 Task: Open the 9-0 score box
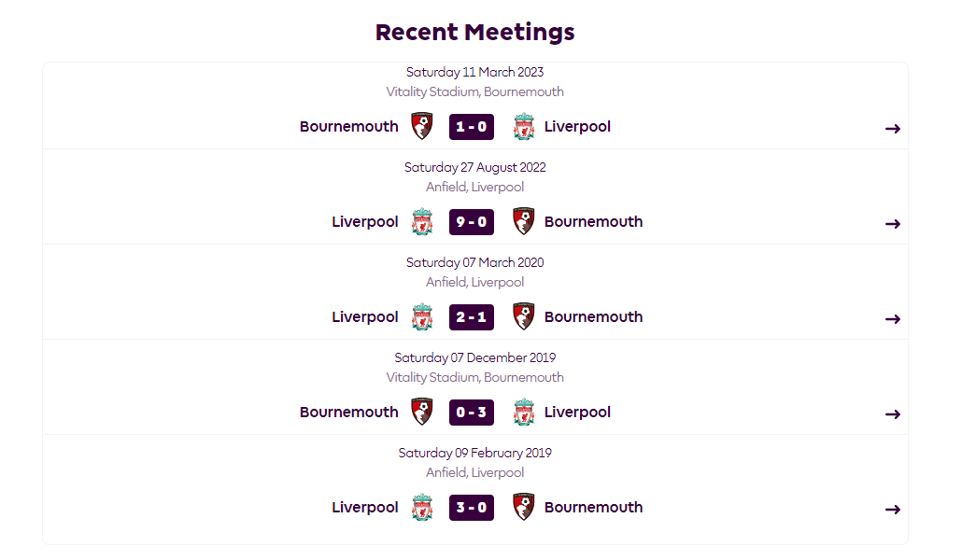click(472, 222)
